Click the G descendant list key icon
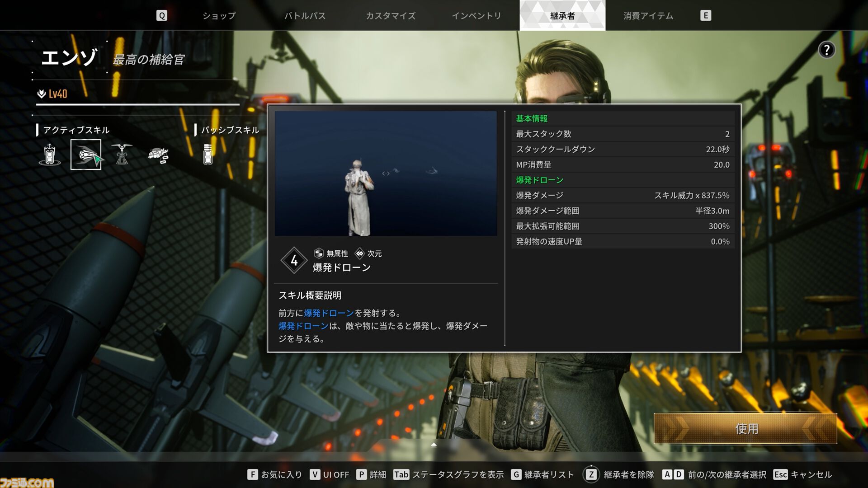This screenshot has height=488, width=868. tap(516, 474)
